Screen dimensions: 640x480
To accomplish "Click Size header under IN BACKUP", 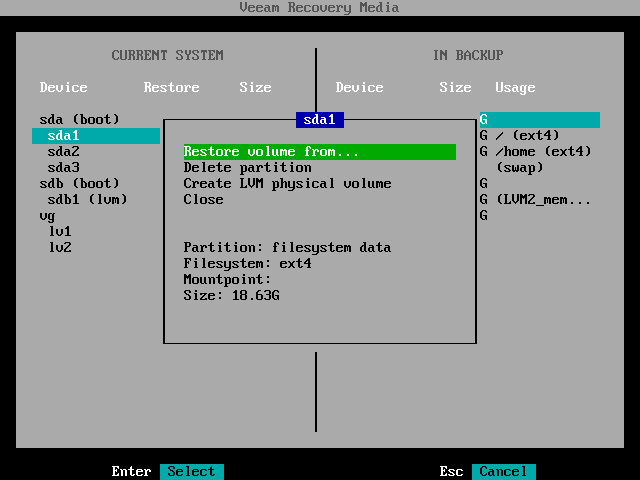I will [x=455, y=87].
